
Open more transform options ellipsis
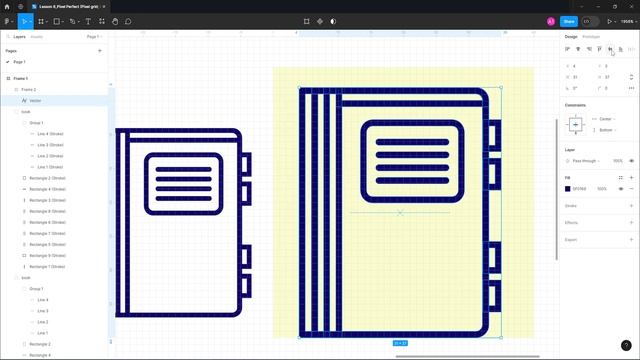click(631, 88)
